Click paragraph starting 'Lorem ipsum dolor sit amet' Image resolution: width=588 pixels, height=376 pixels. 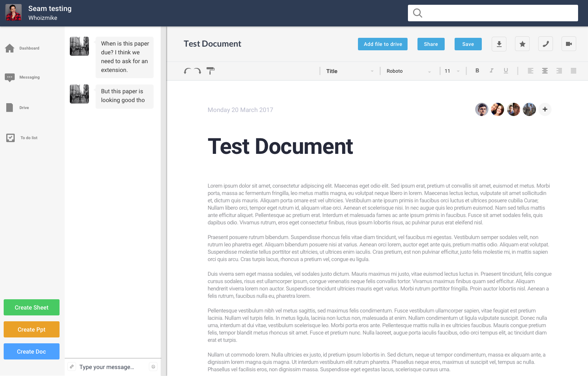pyautogui.click(x=379, y=204)
